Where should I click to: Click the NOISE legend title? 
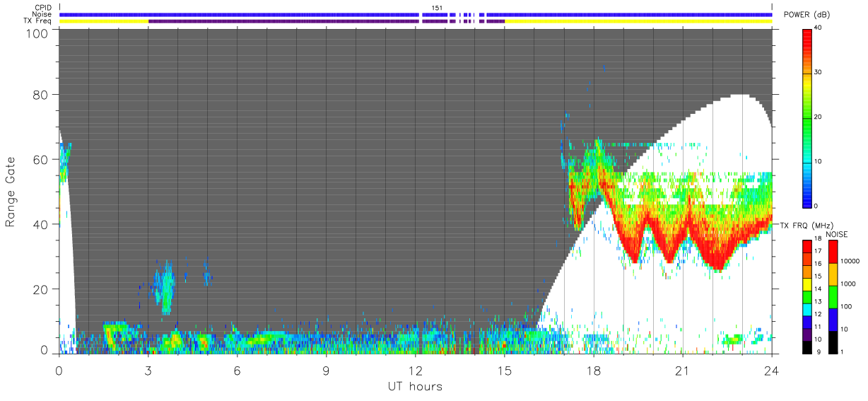836,234
